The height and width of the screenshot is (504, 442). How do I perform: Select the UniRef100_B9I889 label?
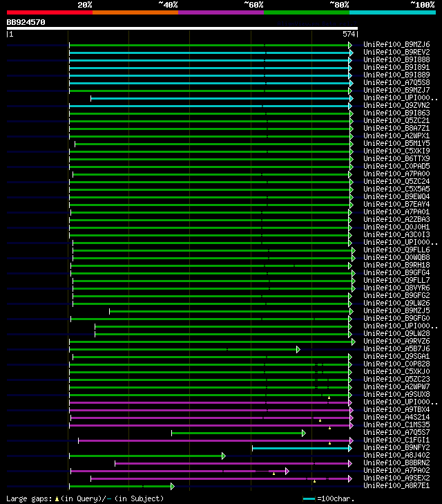pos(396,75)
